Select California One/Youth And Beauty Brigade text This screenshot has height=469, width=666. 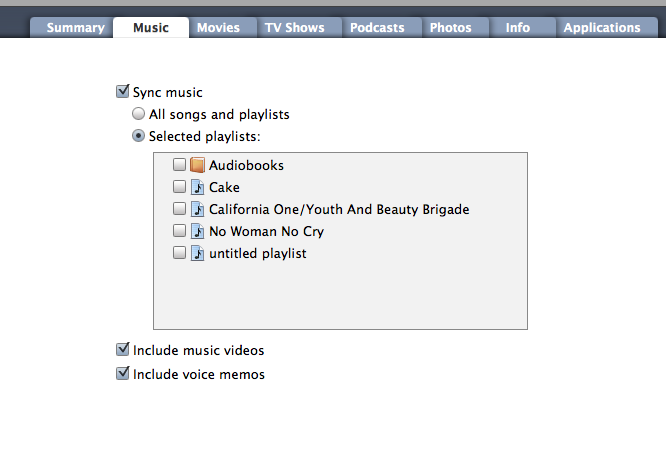pyautogui.click(x=339, y=209)
